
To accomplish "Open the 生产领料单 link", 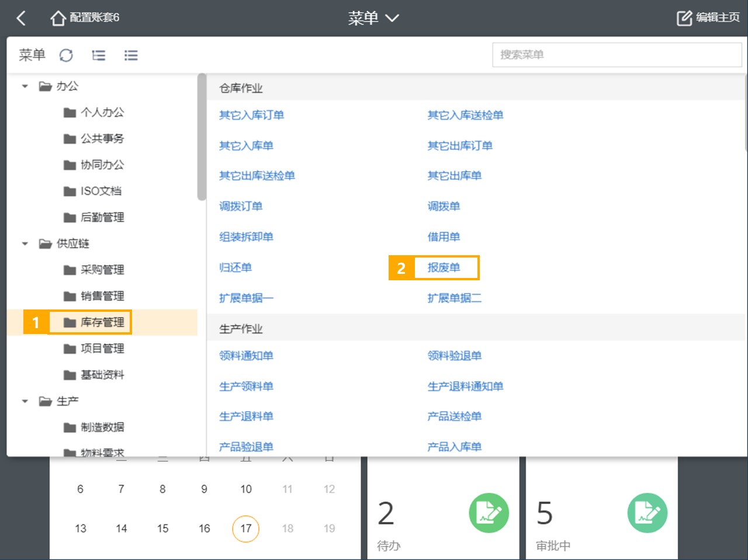I will [x=246, y=387].
